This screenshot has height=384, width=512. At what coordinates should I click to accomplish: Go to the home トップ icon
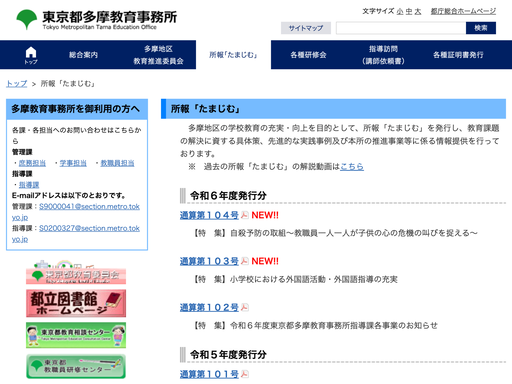coord(31,55)
